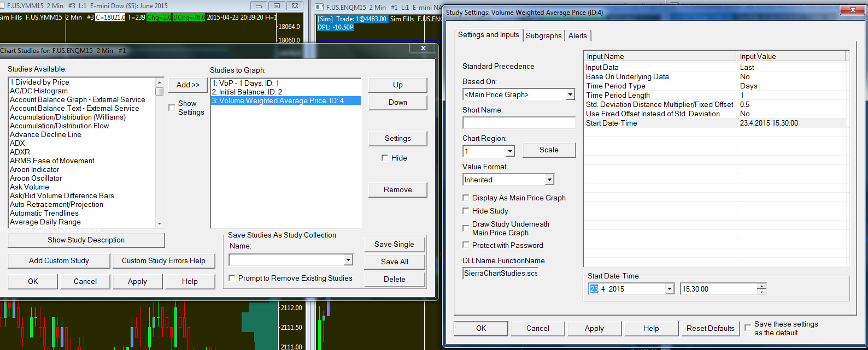Screen dimensions: 868x350
Task: Toggle the Show Settings checkbox
Action: [172, 108]
